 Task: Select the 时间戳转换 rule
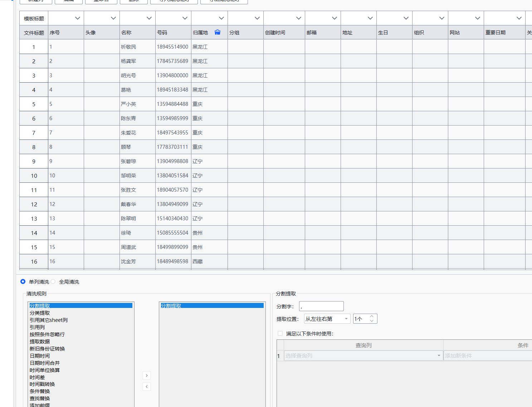coord(42,384)
